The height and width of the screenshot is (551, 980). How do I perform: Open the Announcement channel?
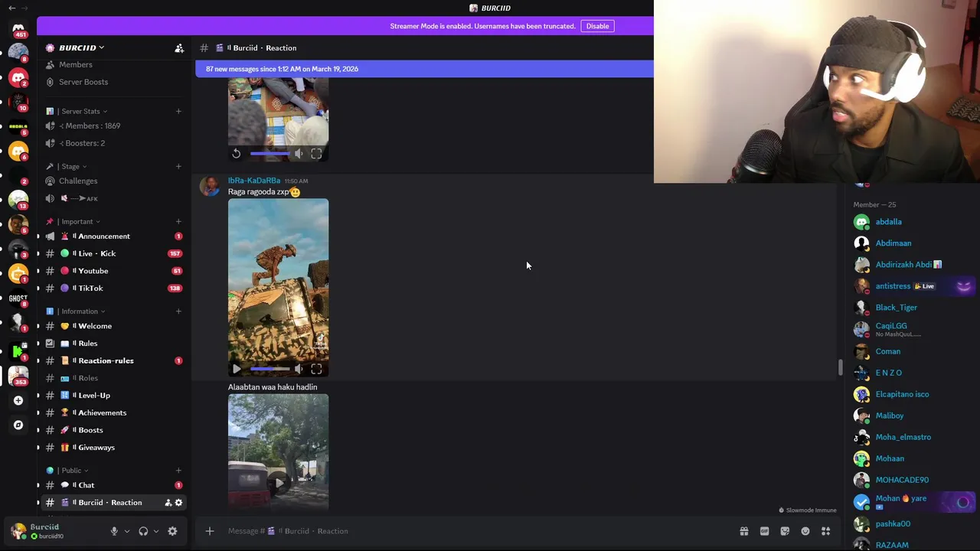103,236
